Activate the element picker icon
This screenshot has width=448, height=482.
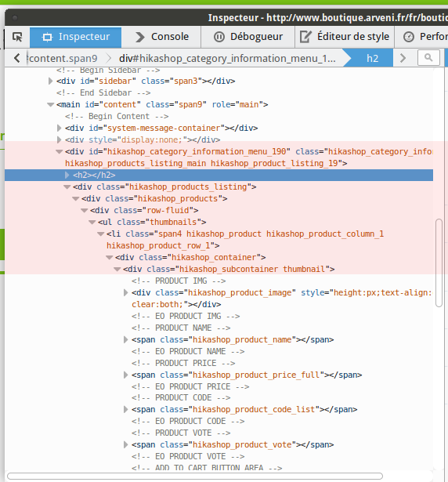pyautogui.click(x=17, y=37)
